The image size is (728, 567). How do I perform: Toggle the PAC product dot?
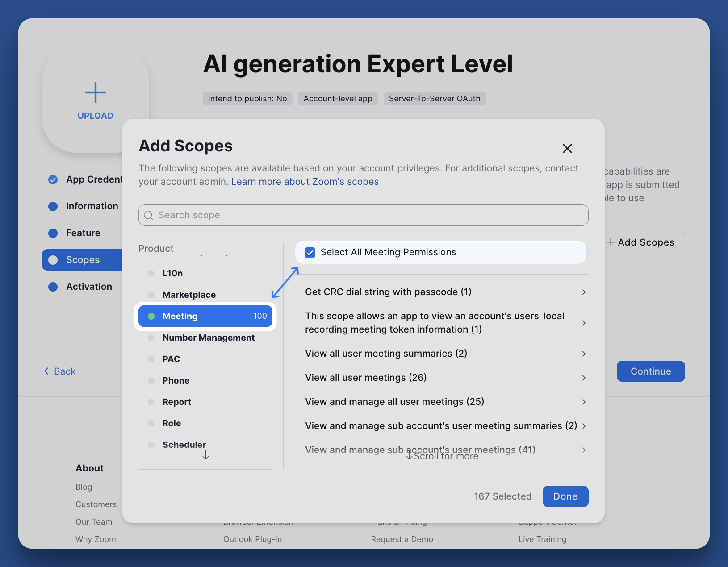(x=151, y=359)
